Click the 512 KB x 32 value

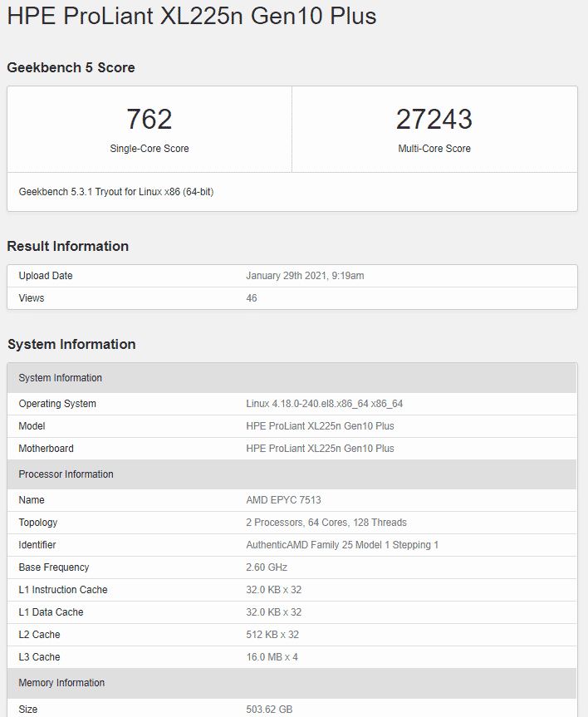(272, 635)
